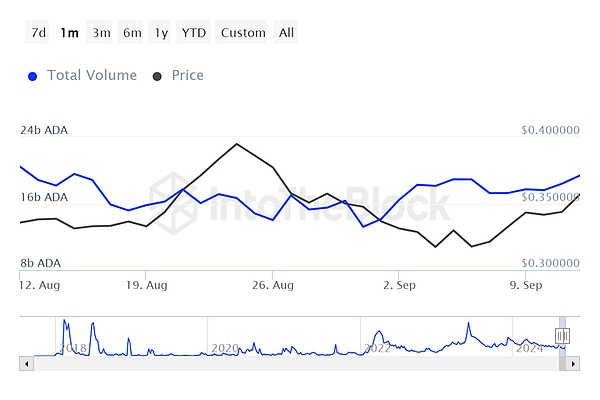Click the scrollbar right arrow
This screenshot has height=400, width=600.
pos(573,363)
